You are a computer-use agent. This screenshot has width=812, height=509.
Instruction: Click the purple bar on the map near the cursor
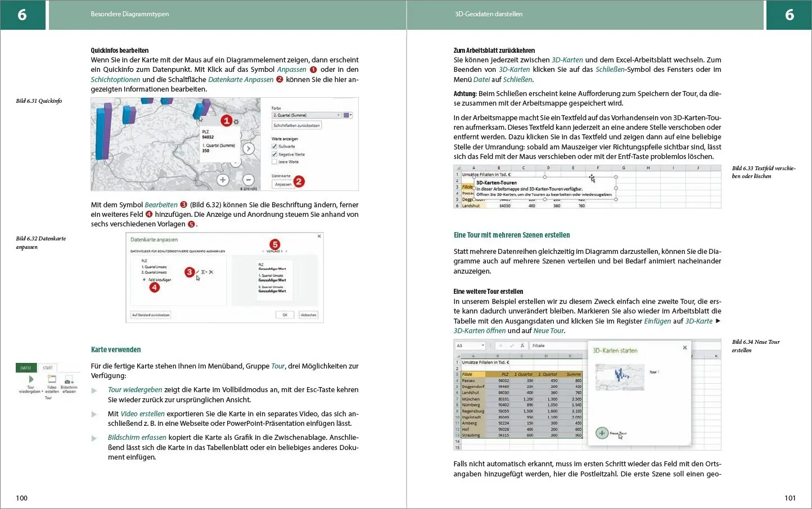point(206,107)
